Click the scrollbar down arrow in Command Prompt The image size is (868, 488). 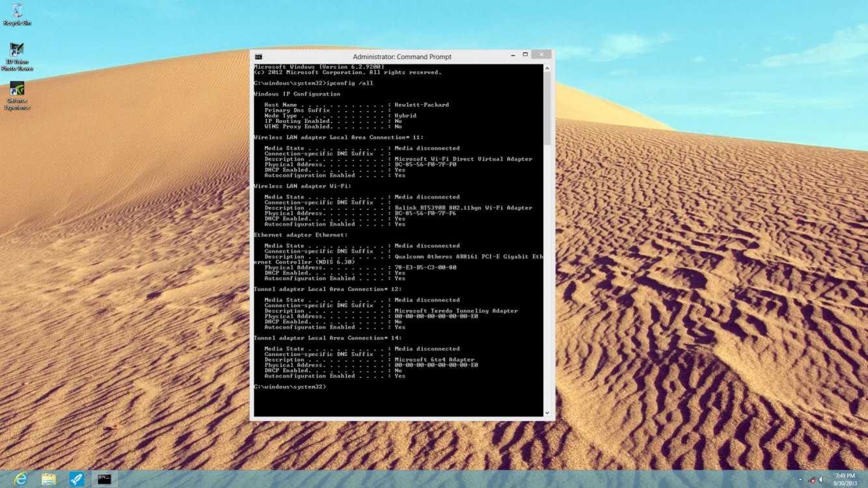pos(547,413)
